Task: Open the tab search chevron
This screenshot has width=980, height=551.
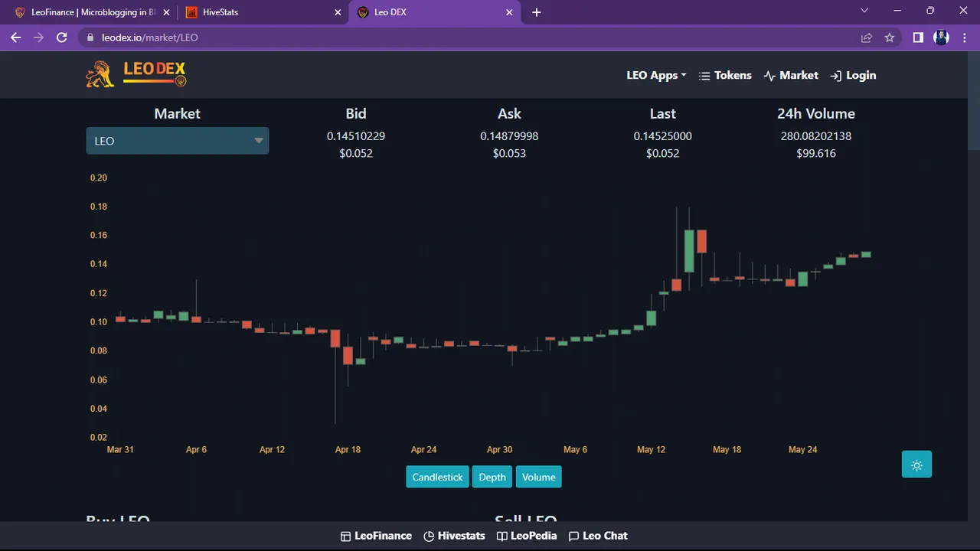Action: (x=864, y=11)
